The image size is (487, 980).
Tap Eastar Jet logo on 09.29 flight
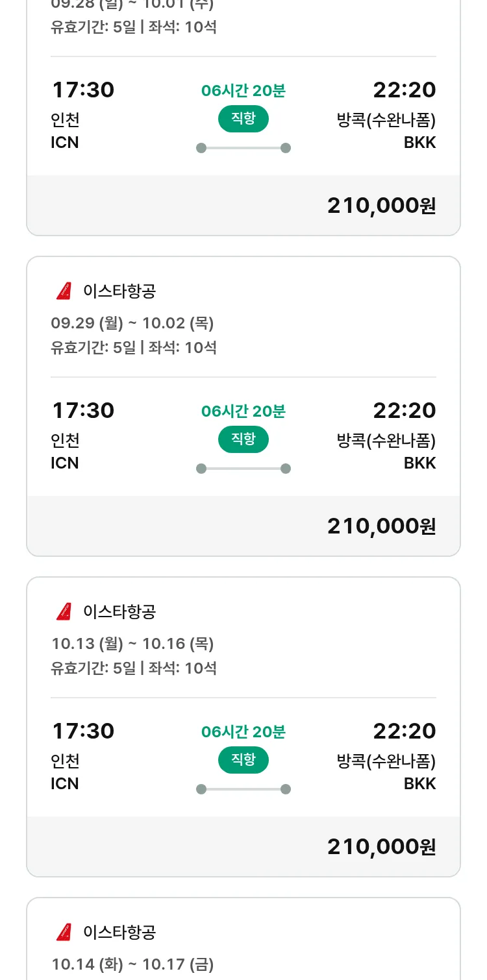coord(64,291)
